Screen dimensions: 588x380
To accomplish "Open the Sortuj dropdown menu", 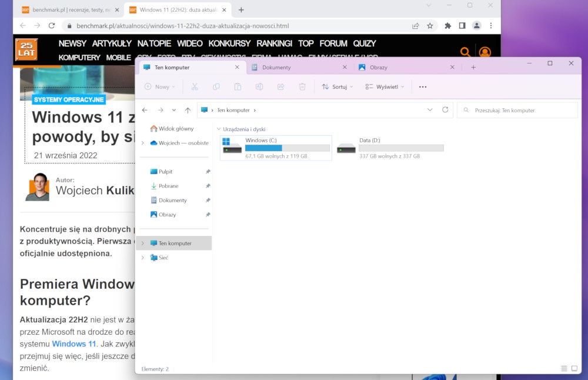I will pos(337,86).
